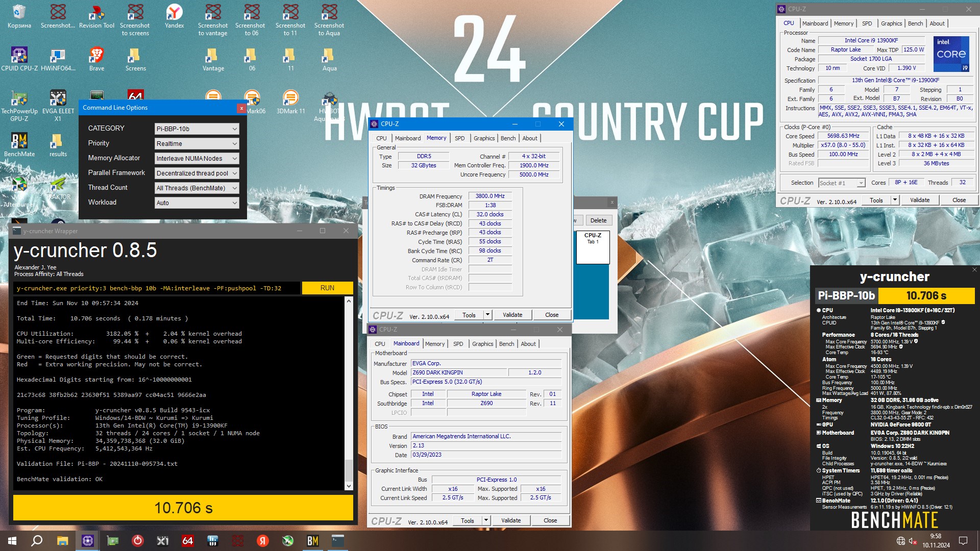Image resolution: width=980 pixels, height=551 pixels.
Task: Open CPUID CPU-Z desktop shortcut
Action: tap(19, 59)
